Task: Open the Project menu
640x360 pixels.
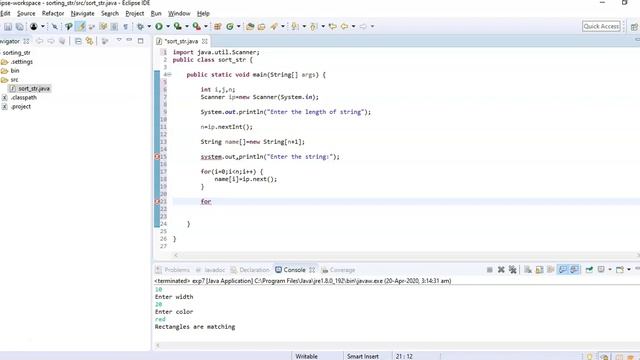Action: tap(135, 13)
